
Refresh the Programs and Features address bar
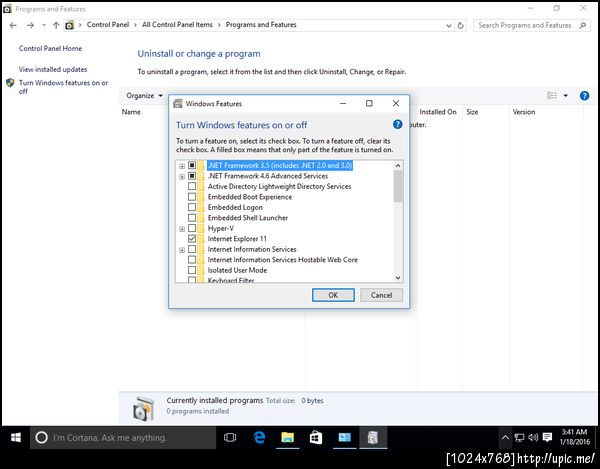(x=461, y=26)
